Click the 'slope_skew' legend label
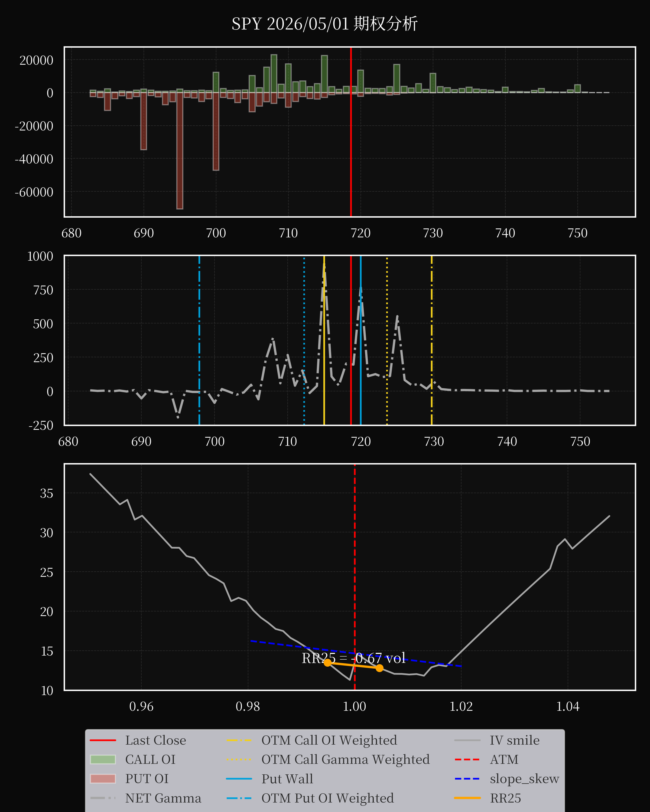650x812 pixels. pos(525,778)
